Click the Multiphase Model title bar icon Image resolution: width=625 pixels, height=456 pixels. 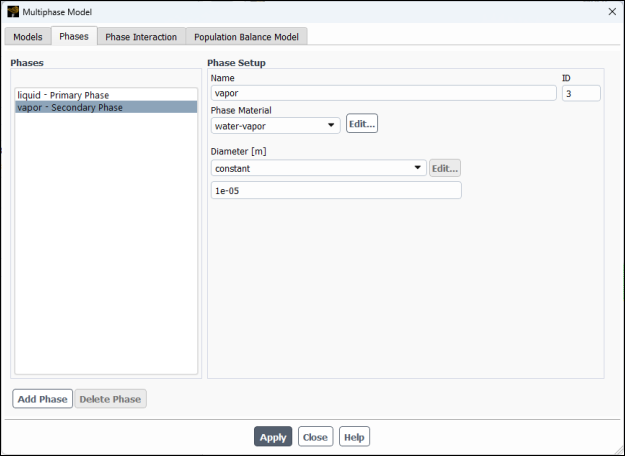13,12
